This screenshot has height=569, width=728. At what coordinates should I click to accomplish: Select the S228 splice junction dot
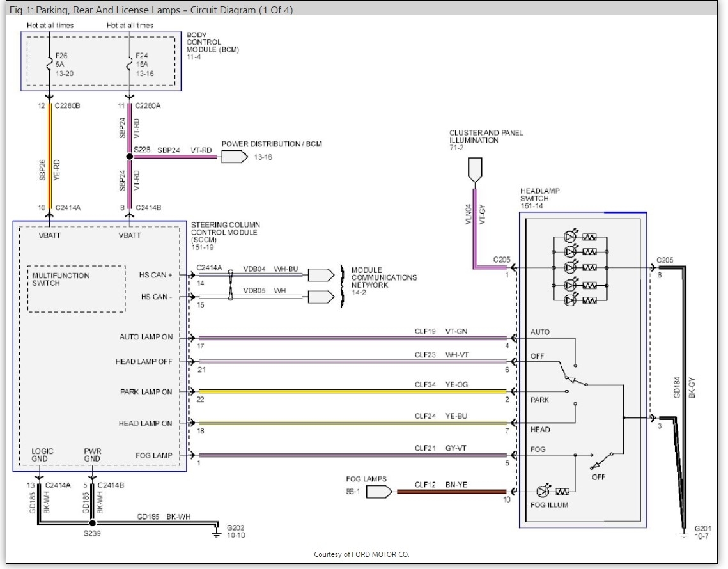tap(130, 156)
